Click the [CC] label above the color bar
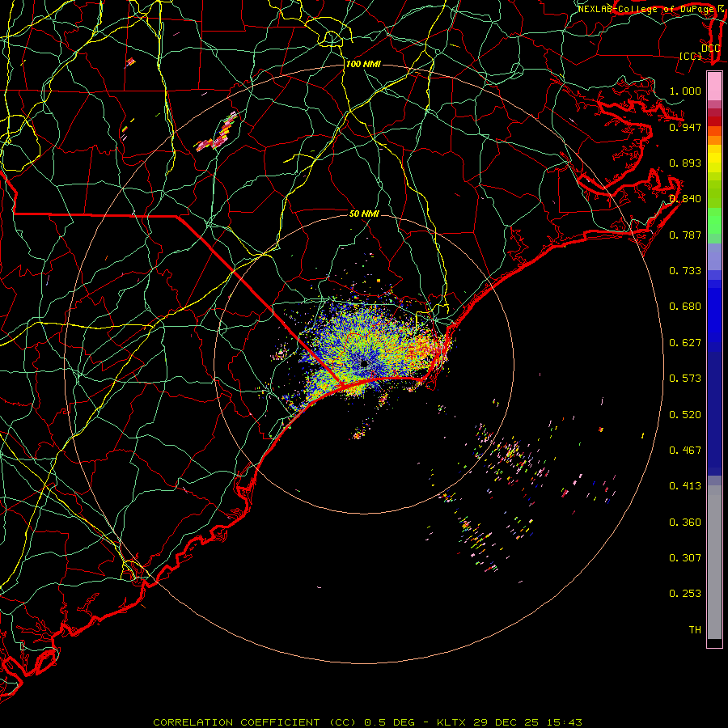The height and width of the screenshot is (728, 728). pyautogui.click(x=691, y=56)
